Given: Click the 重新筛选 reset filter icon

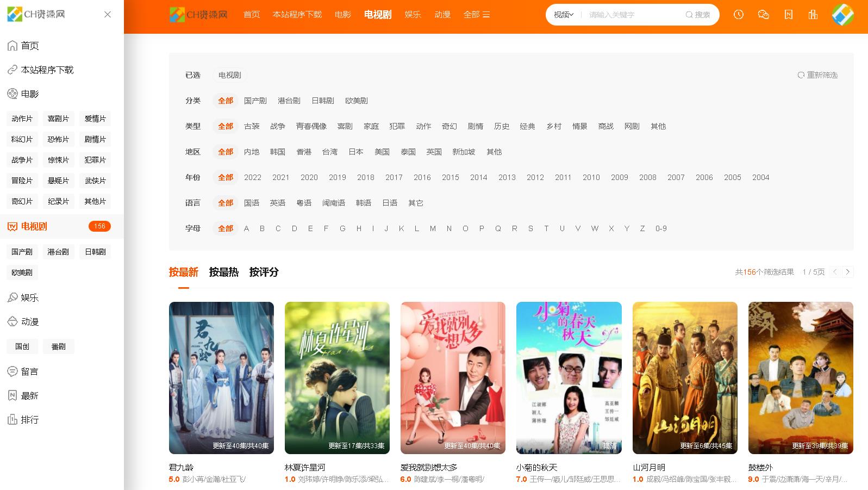Looking at the screenshot, I should click(801, 75).
